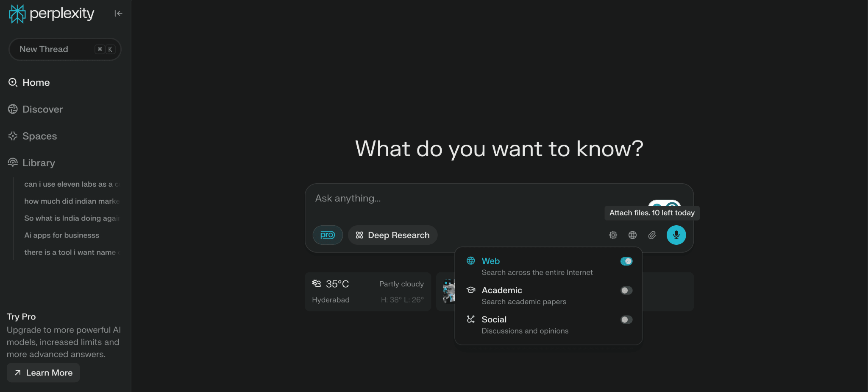The width and height of the screenshot is (868, 392).
Task: Click the Spaces icon
Action: click(13, 136)
